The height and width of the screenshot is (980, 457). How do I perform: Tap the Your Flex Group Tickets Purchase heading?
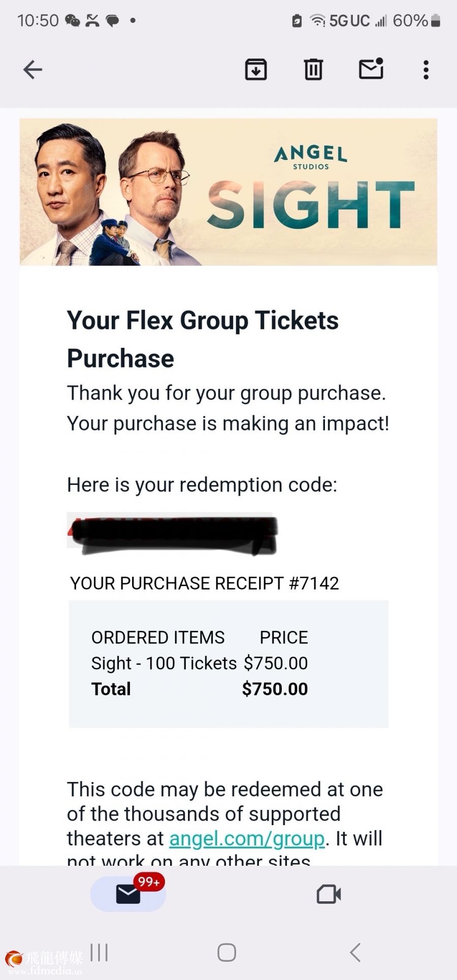click(203, 339)
